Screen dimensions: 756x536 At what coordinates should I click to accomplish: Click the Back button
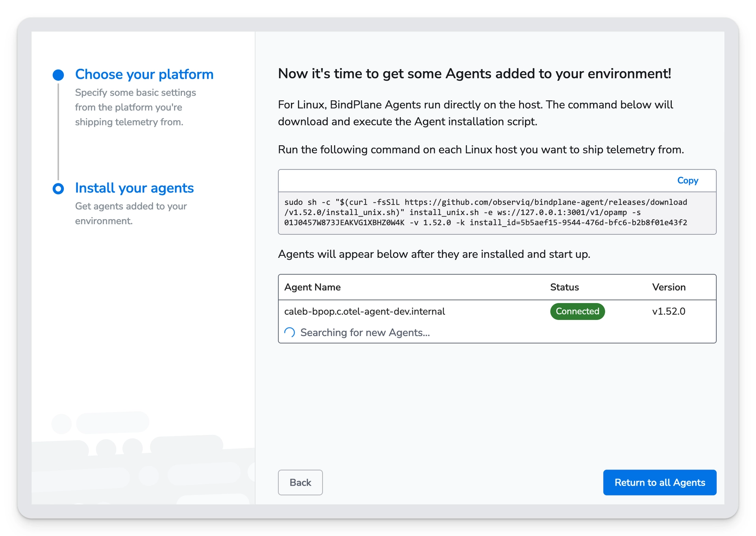click(x=300, y=482)
